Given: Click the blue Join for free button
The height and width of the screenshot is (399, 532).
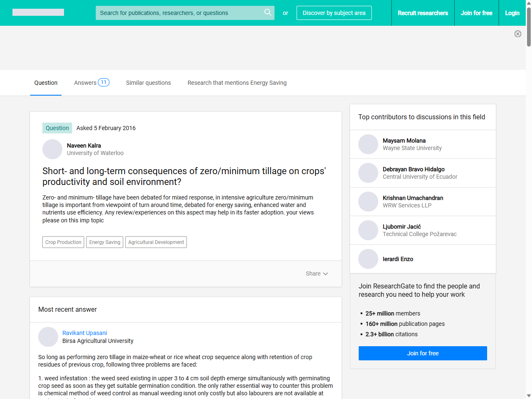Looking at the screenshot, I should point(423,353).
